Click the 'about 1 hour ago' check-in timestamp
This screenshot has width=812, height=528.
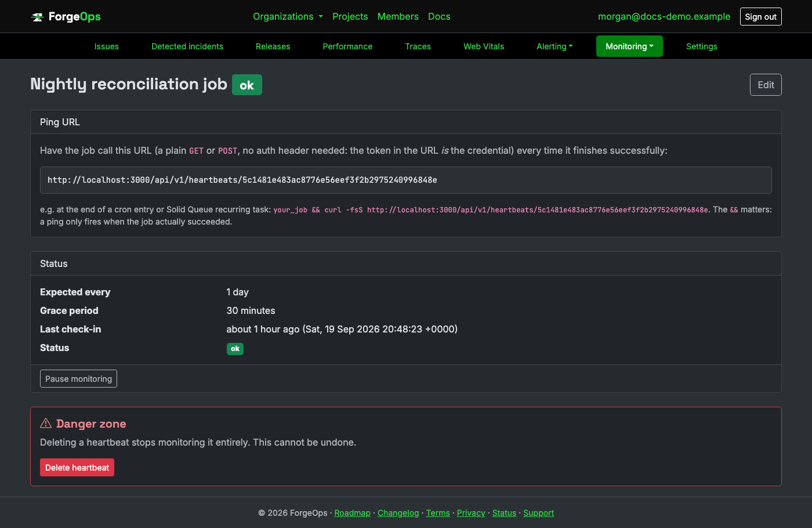(x=342, y=329)
